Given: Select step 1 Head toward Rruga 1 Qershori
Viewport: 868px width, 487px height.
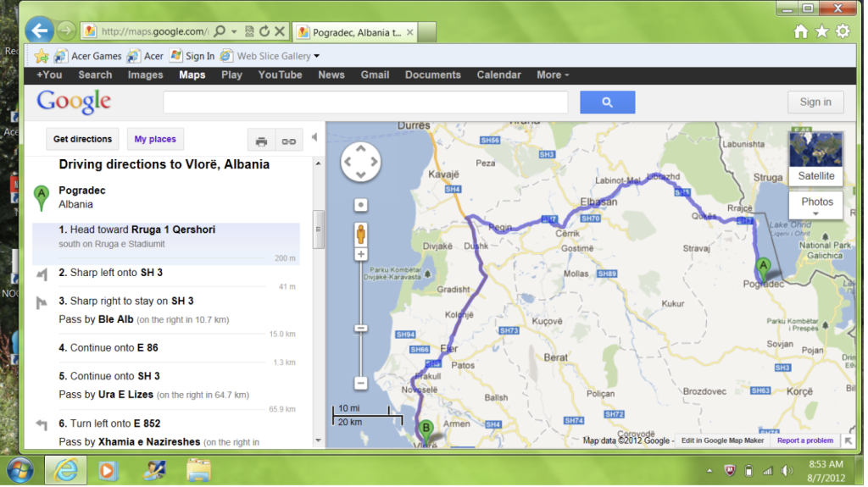Looking at the screenshot, I should (x=166, y=243).
